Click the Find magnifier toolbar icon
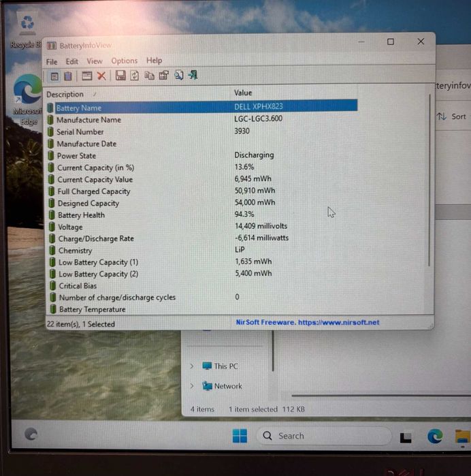The image size is (471, 476). [179, 75]
